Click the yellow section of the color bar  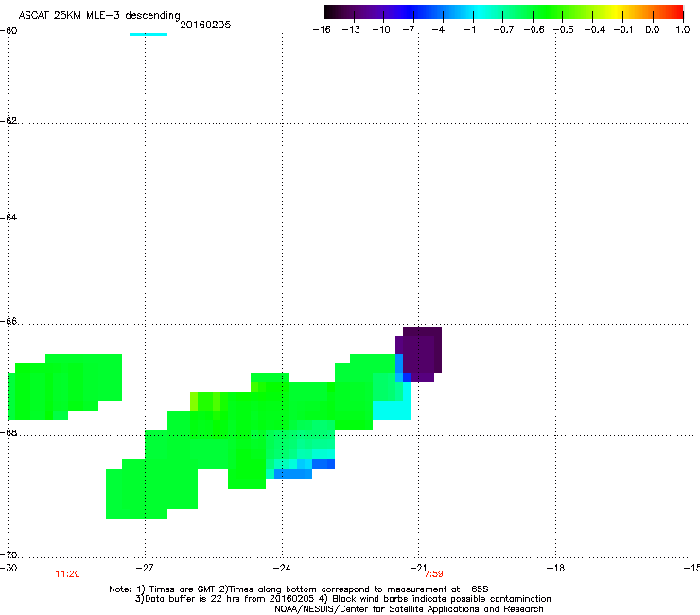point(615,12)
